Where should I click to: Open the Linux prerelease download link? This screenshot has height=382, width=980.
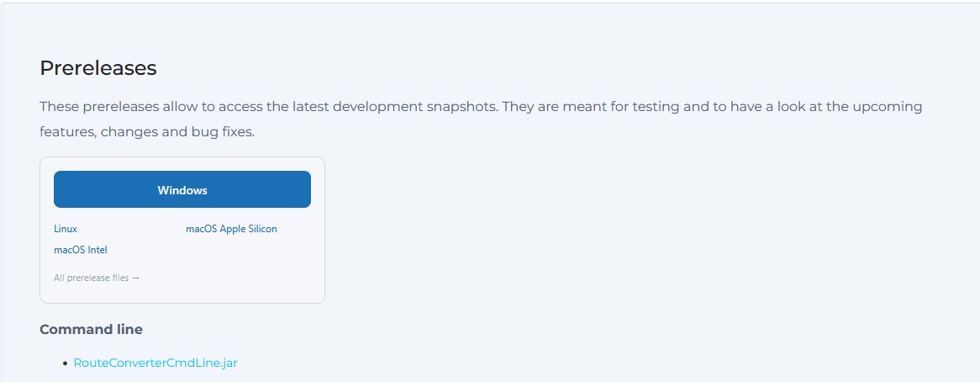66,229
